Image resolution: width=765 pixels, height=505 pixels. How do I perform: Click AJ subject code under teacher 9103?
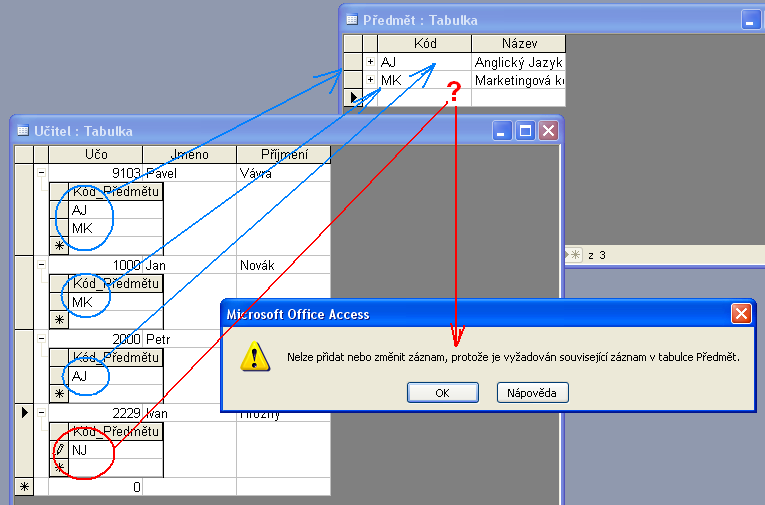(116, 210)
